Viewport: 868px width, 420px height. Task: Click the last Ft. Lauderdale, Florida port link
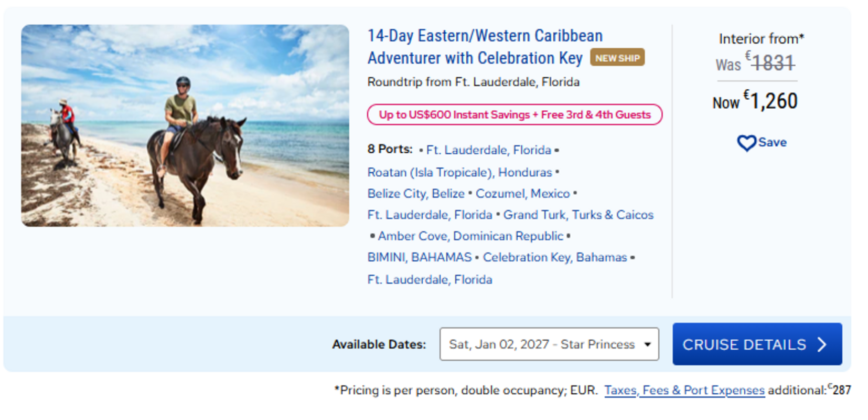tap(430, 279)
